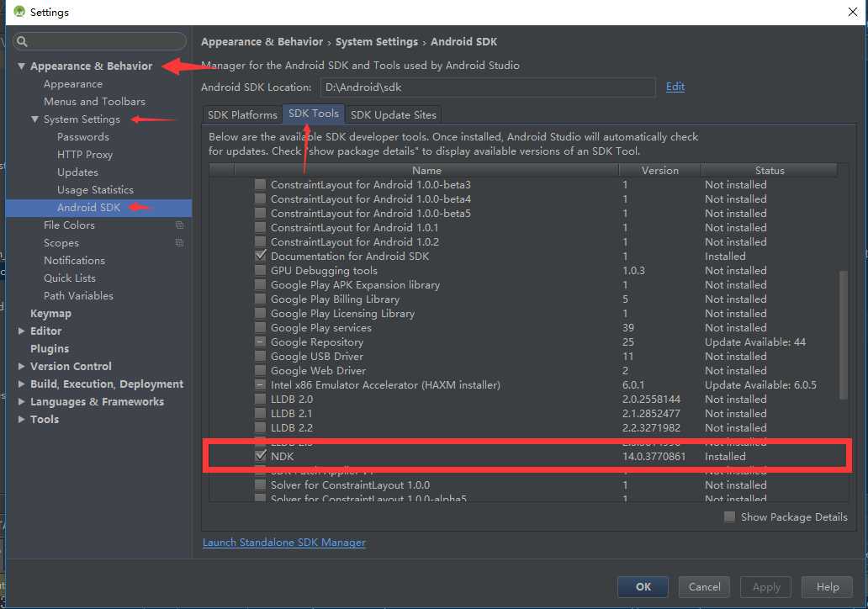Viewport: 868px width, 609px height.
Task: Click NDK version 14.0.3770861
Action: [654, 457]
